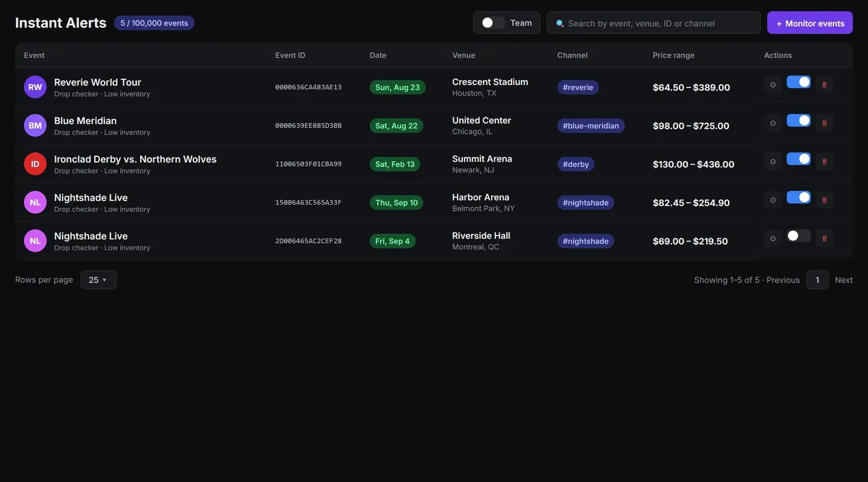Disable monitoring for Reverie World Tour
Viewport: 868px width, 482px height.
coord(799,82)
